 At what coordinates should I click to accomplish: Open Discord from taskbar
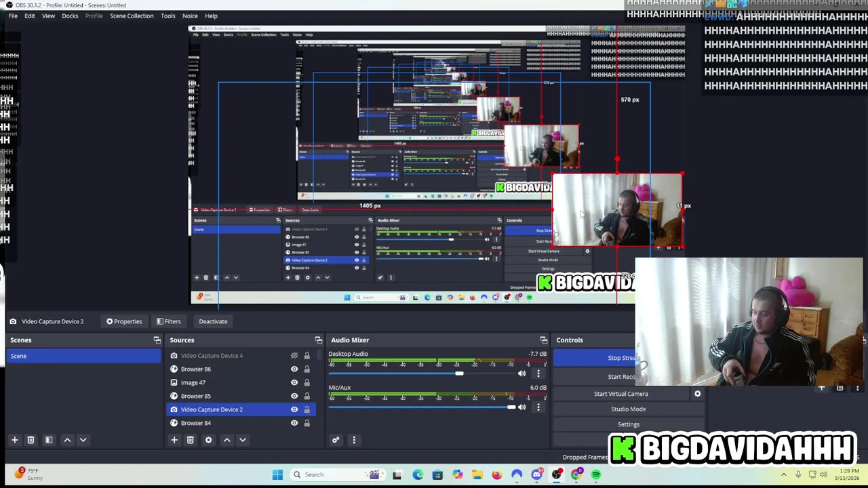pyautogui.click(x=536, y=474)
